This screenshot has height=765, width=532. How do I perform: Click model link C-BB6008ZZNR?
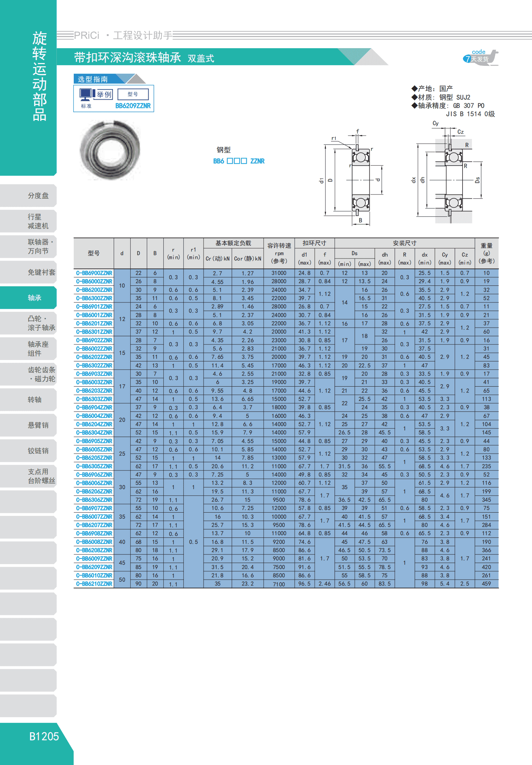pos(94,542)
